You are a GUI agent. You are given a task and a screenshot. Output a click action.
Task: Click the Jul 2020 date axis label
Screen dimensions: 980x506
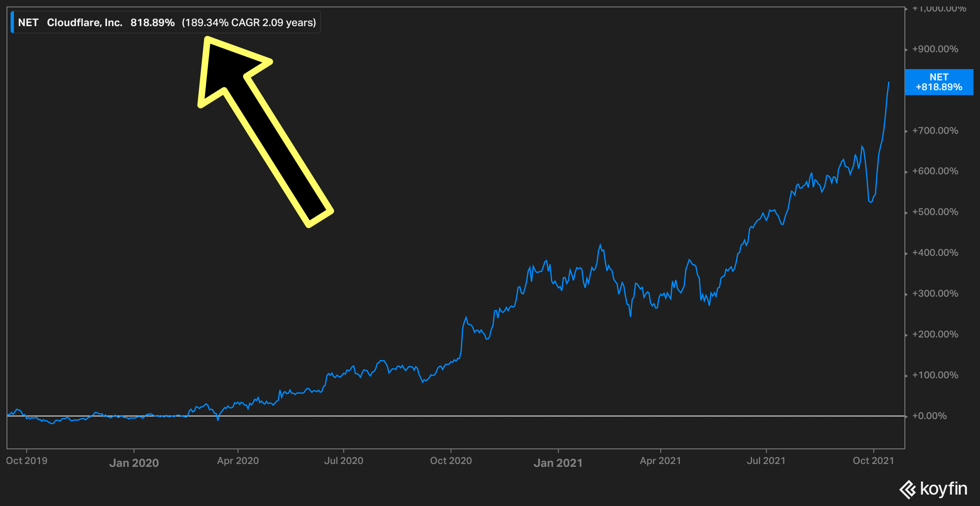point(343,461)
